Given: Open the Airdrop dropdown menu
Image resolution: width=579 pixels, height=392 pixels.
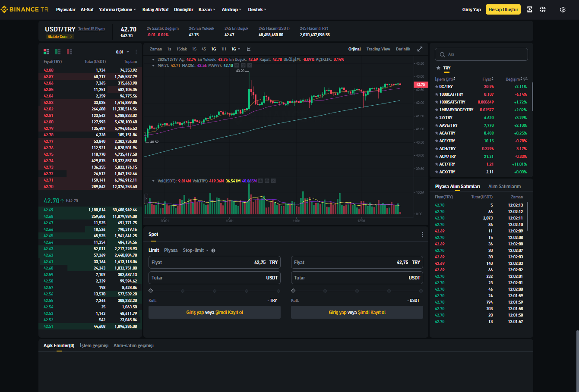Looking at the screenshot, I should point(231,9).
